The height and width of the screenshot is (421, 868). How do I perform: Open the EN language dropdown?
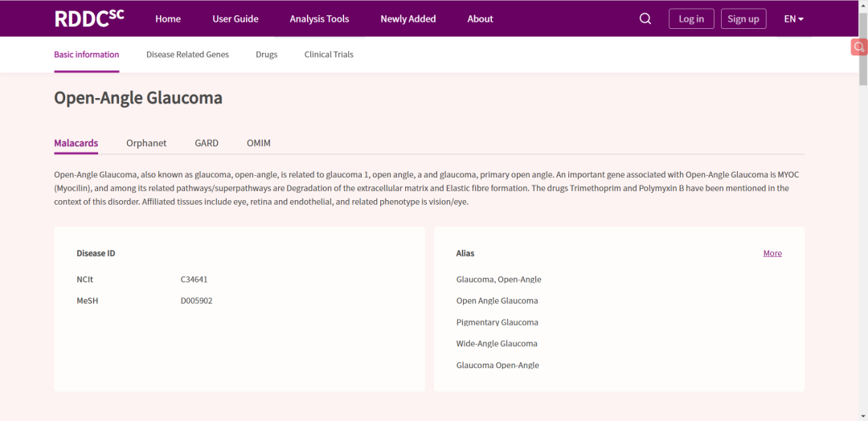tap(793, 19)
